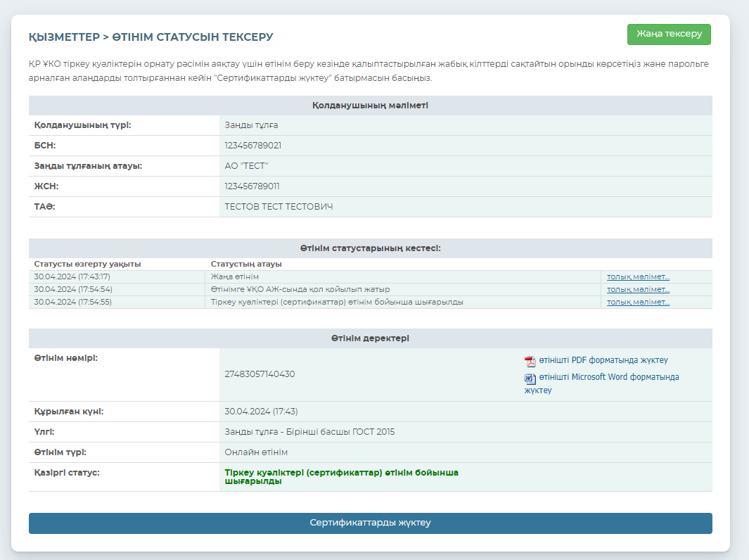Viewport: 749px width, 560px height.
Task: Click the green Жаңа тексеру button
Action: point(668,34)
